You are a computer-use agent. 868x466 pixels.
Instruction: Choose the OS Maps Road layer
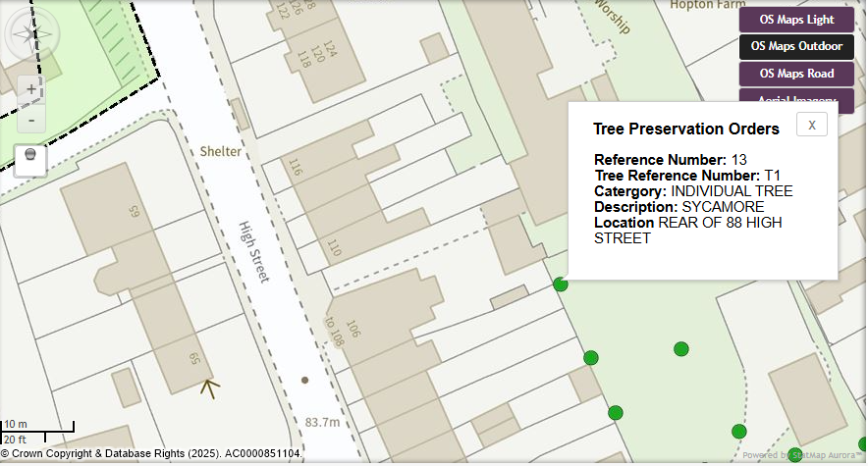(796, 74)
